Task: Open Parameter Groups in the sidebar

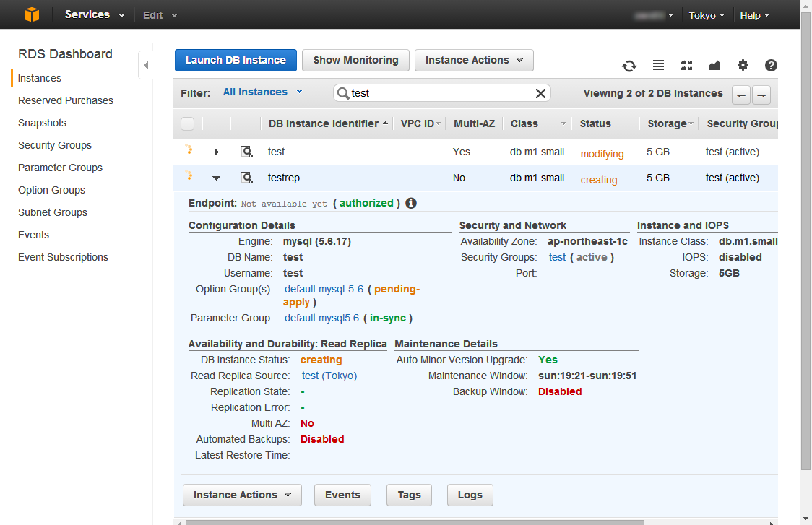Action: 60,168
